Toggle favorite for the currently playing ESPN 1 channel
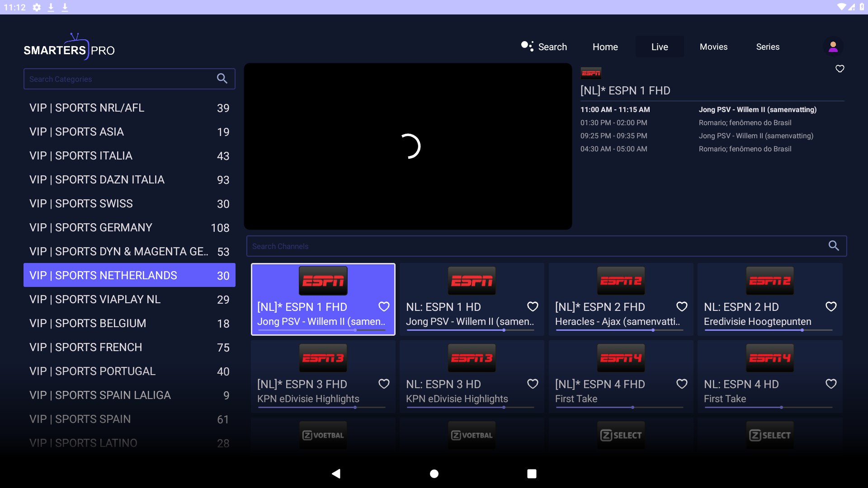The height and width of the screenshot is (488, 868). (x=840, y=69)
